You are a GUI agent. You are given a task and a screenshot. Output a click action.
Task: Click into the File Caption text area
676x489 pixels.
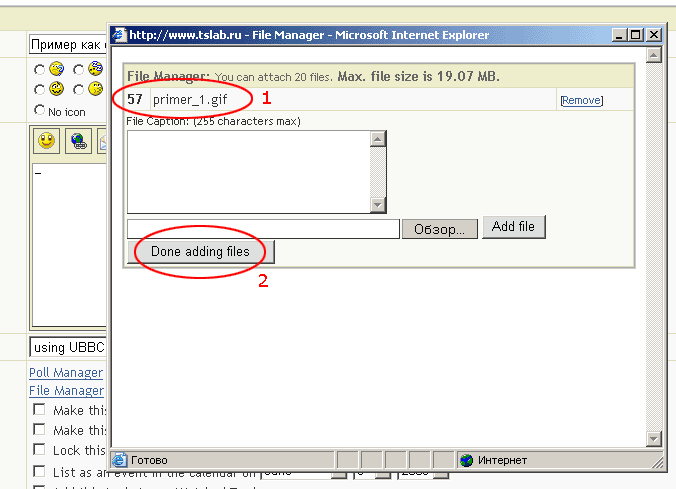249,172
